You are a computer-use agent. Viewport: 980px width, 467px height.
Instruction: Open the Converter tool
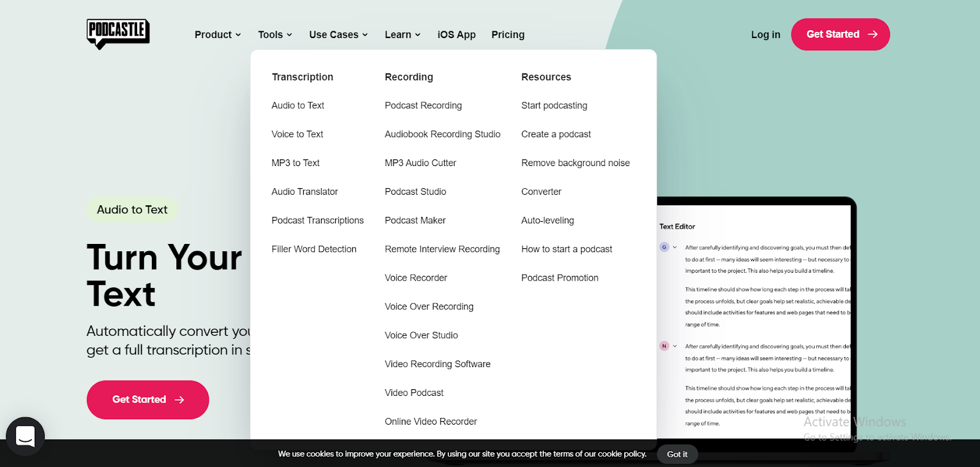[541, 192]
